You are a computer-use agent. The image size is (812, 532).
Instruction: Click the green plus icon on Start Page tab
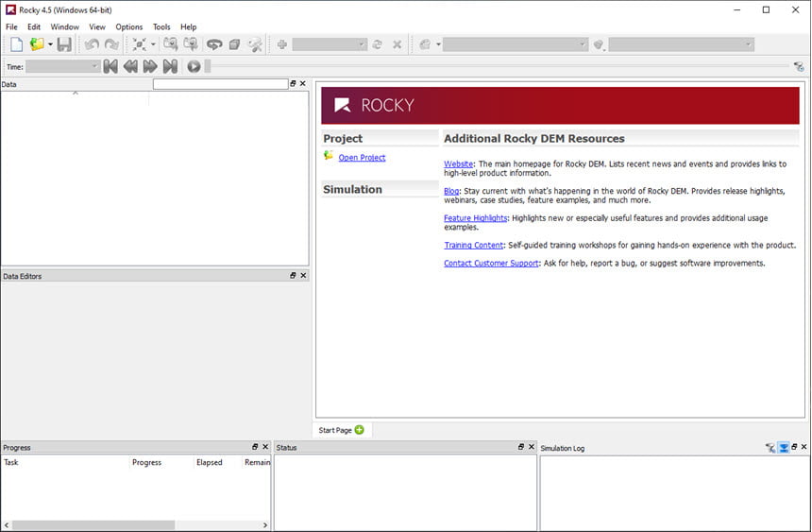[360, 430]
